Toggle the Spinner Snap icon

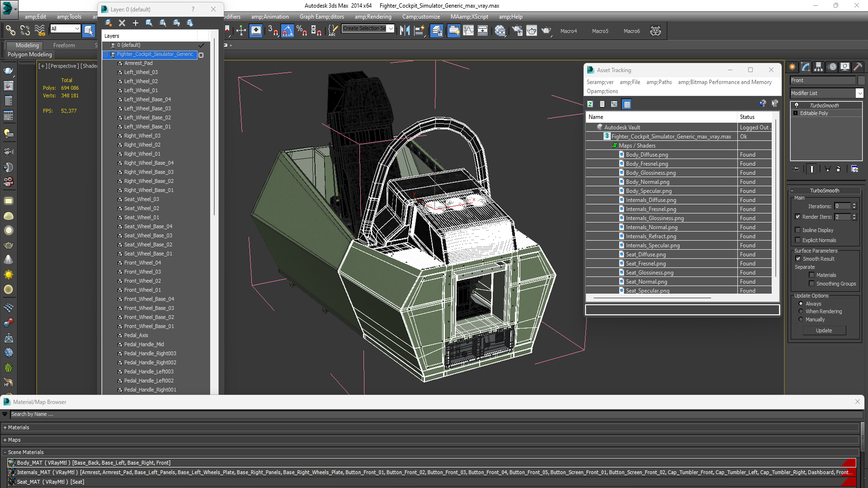pyautogui.click(x=316, y=30)
